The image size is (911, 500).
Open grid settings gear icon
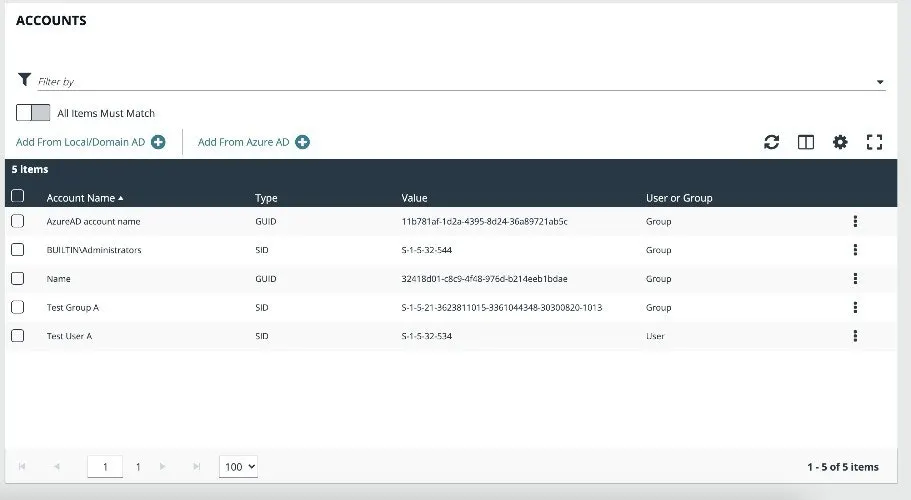click(x=840, y=142)
